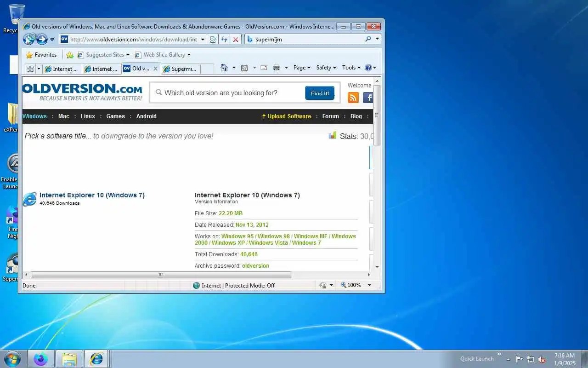
Task: Toggle Compatibility View broken-page icon
Action: click(213, 40)
